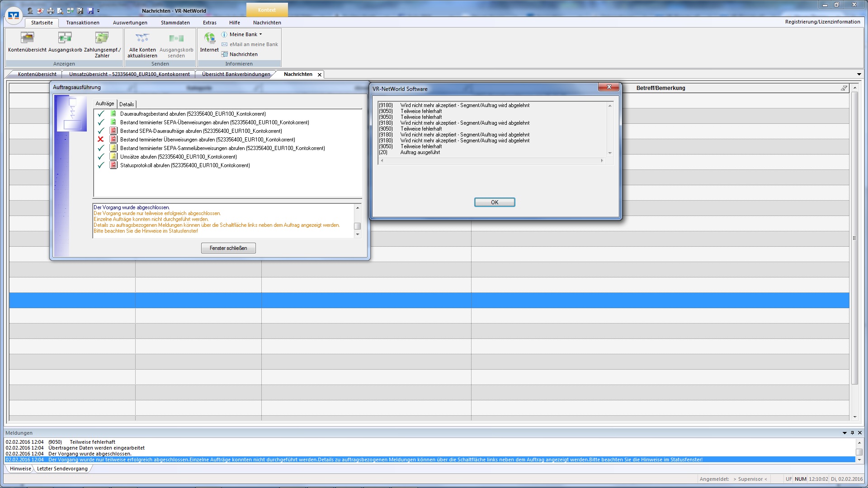Click yellow document icon beside SEPA-Sammelüberweisungen
The image size is (868, 488).
coord(113,148)
